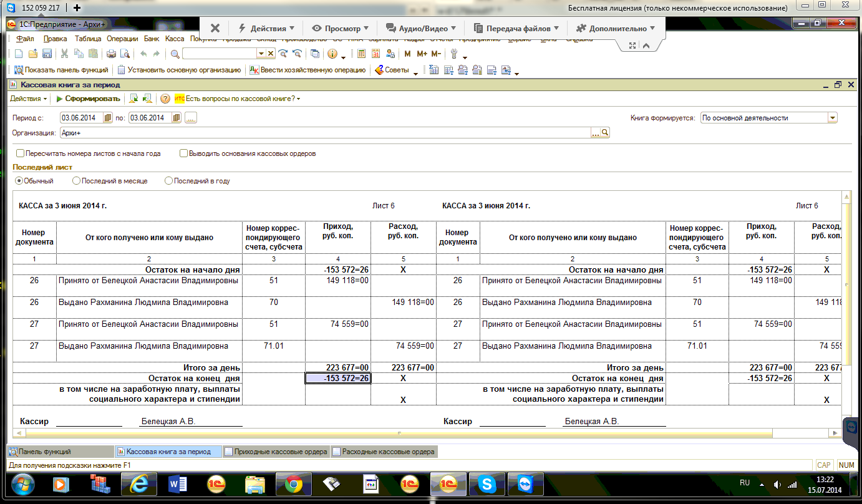Open TeamViewer Дополнительно dropdown menu

coord(615,28)
